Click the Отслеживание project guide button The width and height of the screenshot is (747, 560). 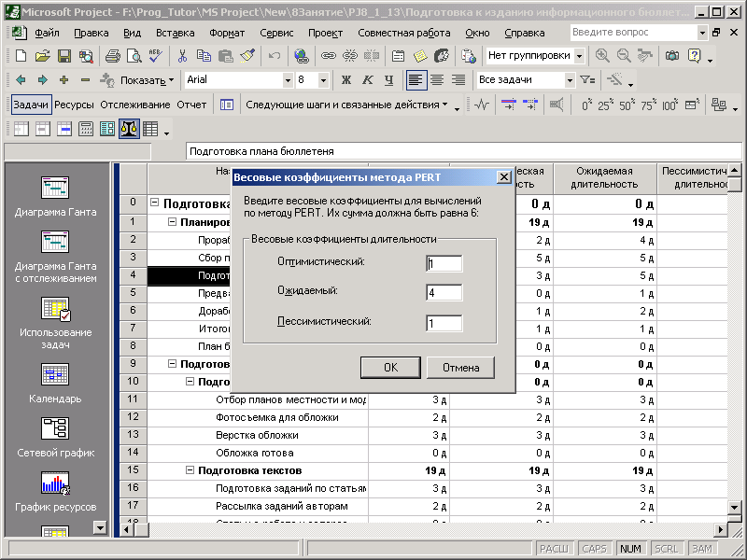(135, 105)
